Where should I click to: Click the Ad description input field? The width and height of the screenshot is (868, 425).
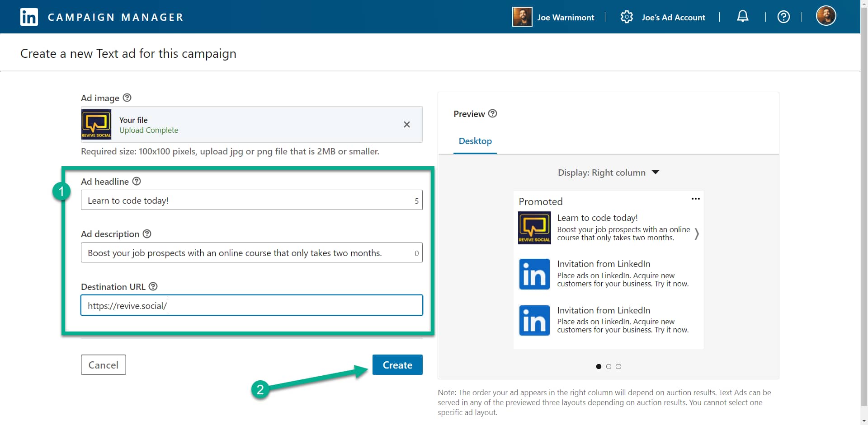click(x=252, y=253)
